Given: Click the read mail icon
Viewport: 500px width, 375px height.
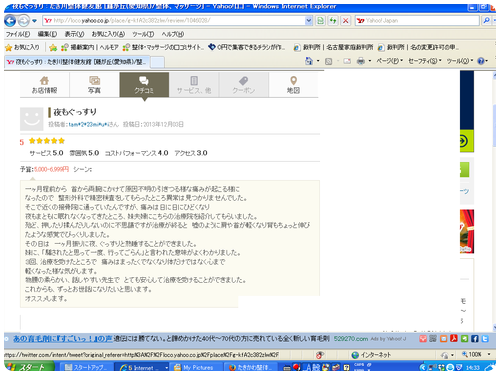Looking at the screenshot, I should pyautogui.click(x=347, y=61).
